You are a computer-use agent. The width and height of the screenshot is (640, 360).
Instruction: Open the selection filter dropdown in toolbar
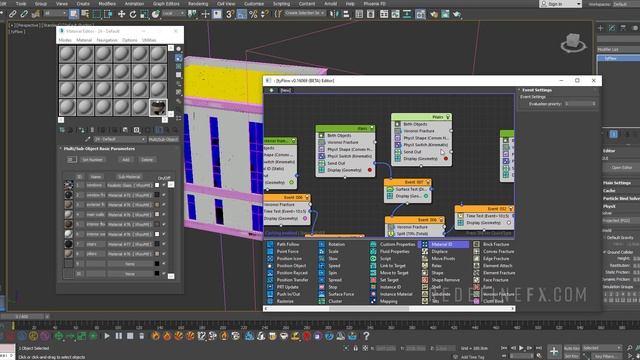click(55, 13)
